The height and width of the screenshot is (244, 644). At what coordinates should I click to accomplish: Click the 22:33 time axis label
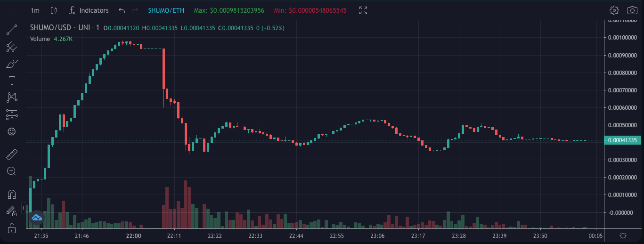(x=256, y=236)
